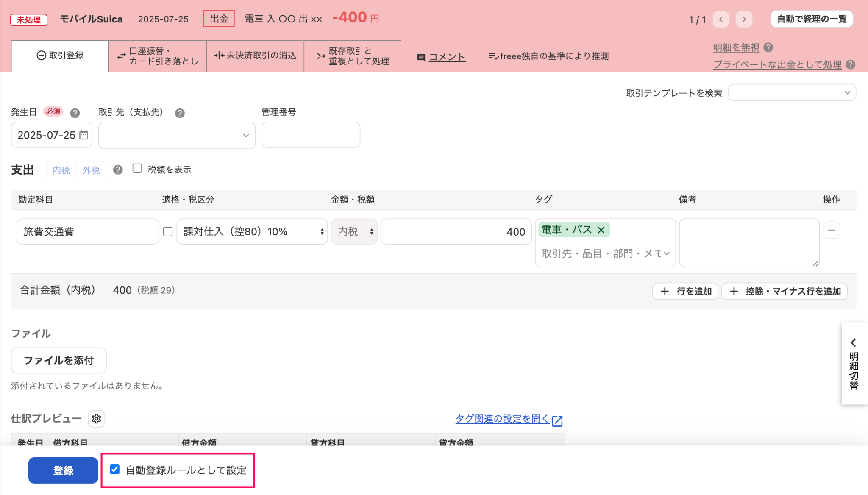Click ファイルを添付 button

[x=58, y=360]
